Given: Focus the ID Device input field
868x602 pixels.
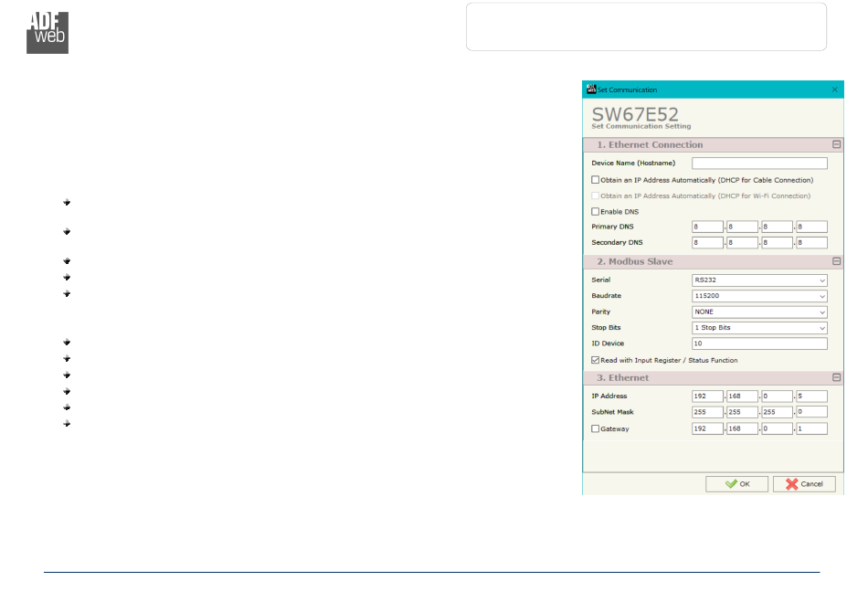Looking at the screenshot, I should [759, 343].
